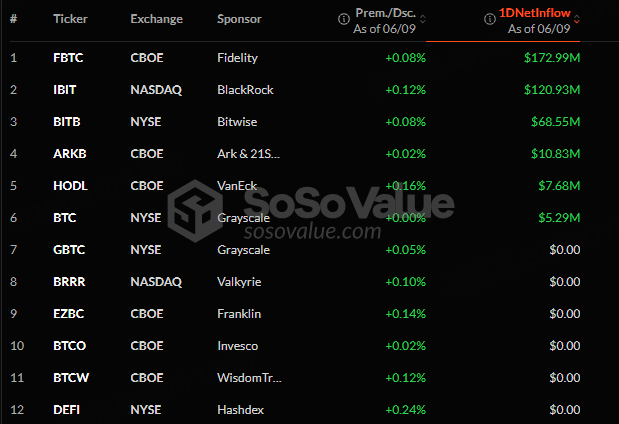The width and height of the screenshot is (619, 424).
Task: Click the Ticker column header
Action: (68, 19)
